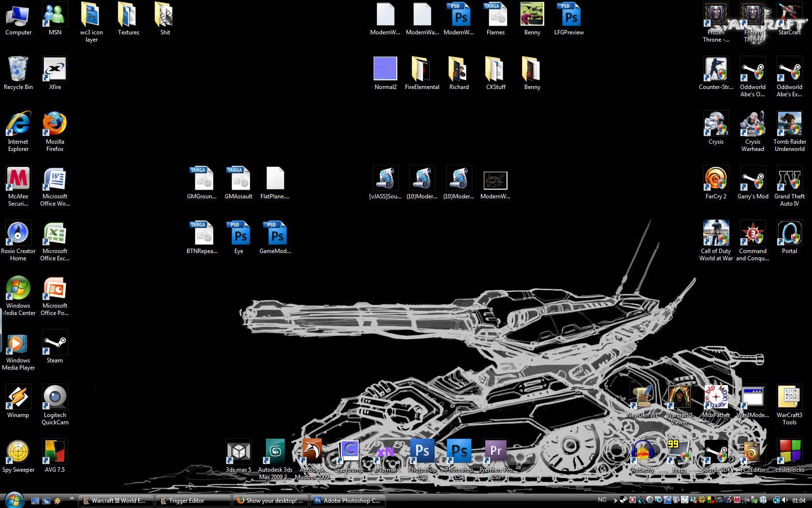Image resolution: width=812 pixels, height=508 pixels.
Task: Switch to Trigger Editor taskbar window
Action: 193,501
